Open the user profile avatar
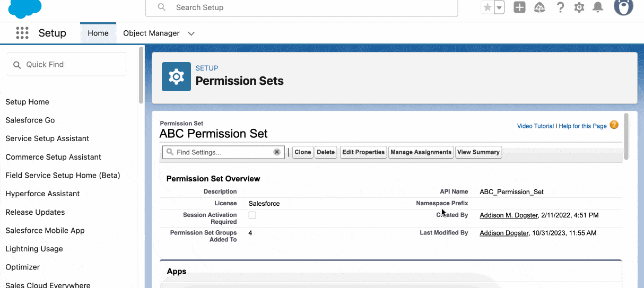Screen dimensions: 644x288 (623, 6)
